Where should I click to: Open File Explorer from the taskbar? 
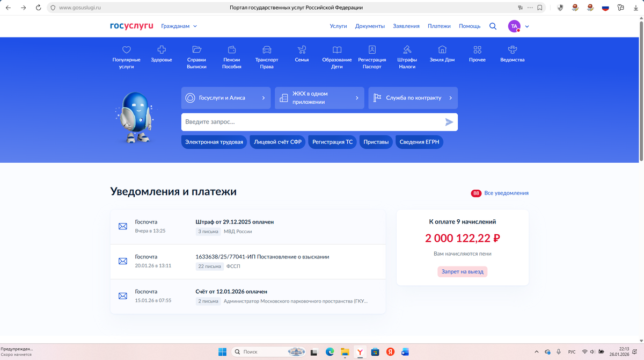pyautogui.click(x=346, y=352)
